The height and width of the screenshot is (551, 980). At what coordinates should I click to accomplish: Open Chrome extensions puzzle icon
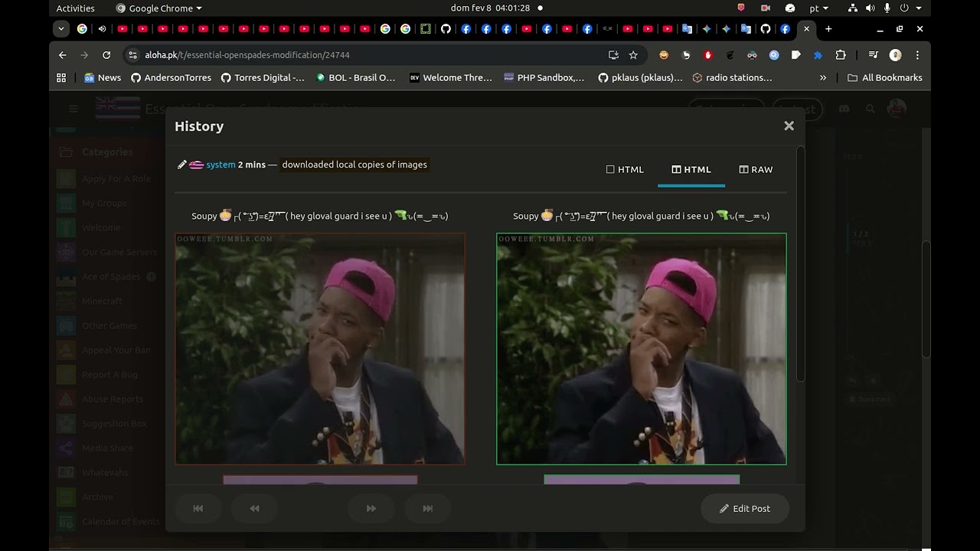[841, 55]
